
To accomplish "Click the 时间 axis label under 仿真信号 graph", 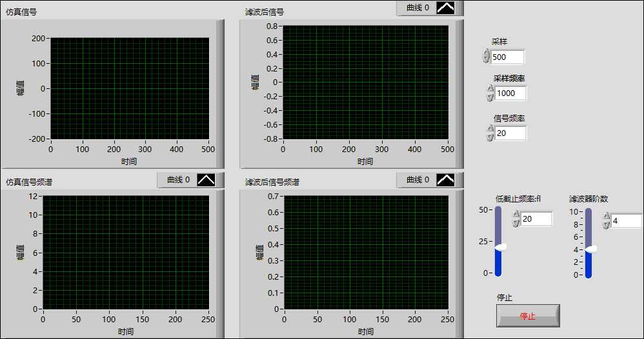I will tap(129, 161).
